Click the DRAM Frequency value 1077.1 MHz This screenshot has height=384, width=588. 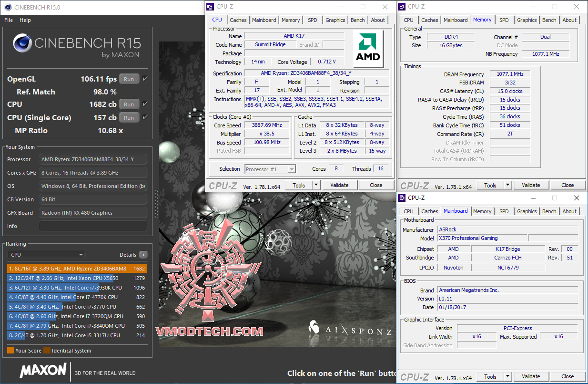tap(510, 74)
